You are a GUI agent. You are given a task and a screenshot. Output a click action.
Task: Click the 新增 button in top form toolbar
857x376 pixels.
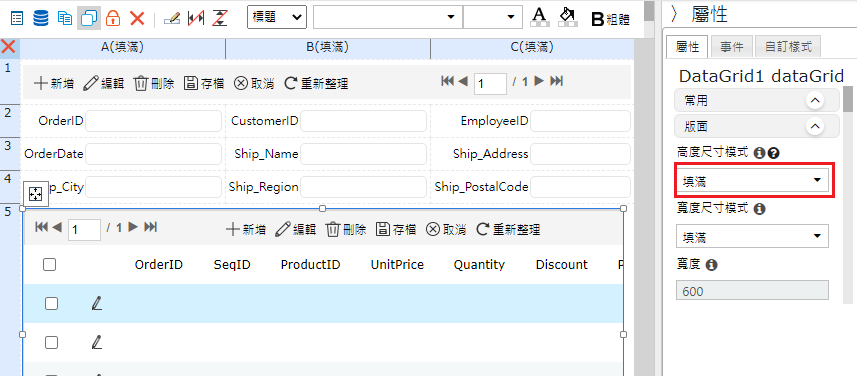pos(50,84)
